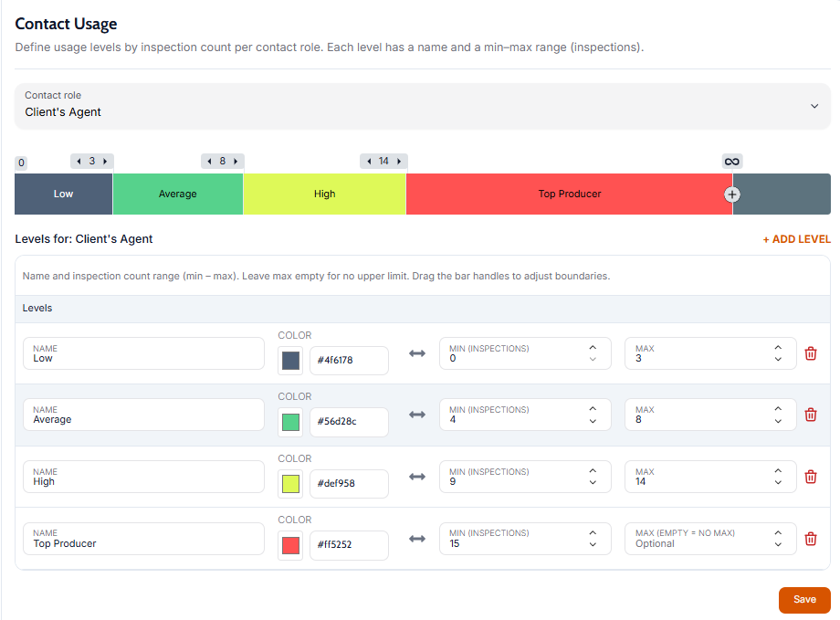Open the Contact role dropdown
This screenshot has width=840, height=620.
click(422, 107)
